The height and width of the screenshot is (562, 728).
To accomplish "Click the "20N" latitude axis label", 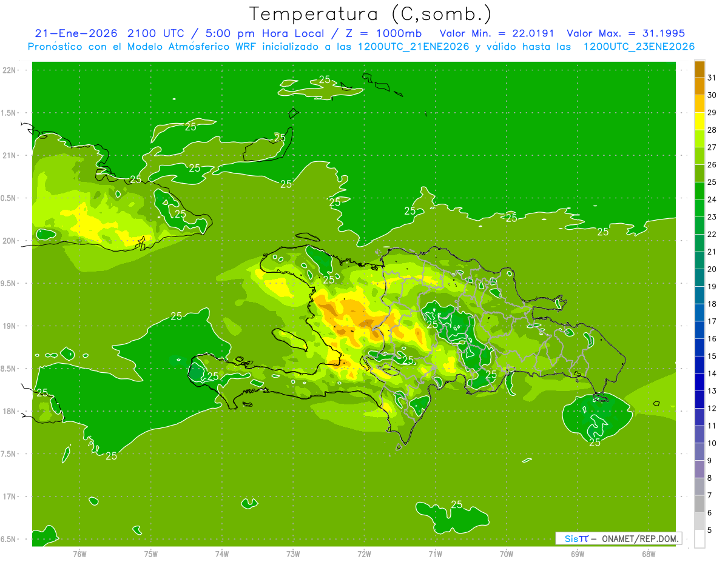I will tap(8, 241).
